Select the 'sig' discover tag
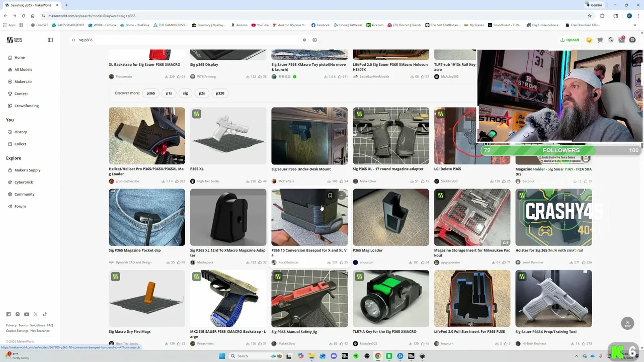Image resolution: width=644 pixels, height=362 pixels. point(185,93)
